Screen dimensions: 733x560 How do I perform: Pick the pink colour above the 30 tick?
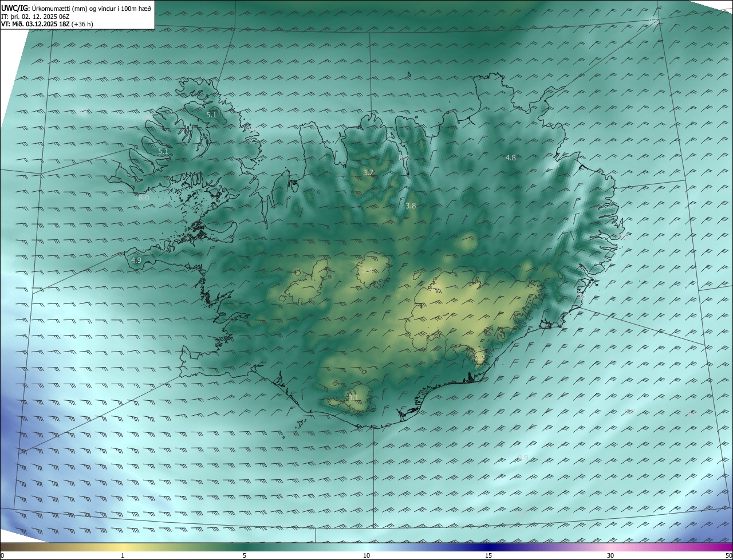coord(610,547)
